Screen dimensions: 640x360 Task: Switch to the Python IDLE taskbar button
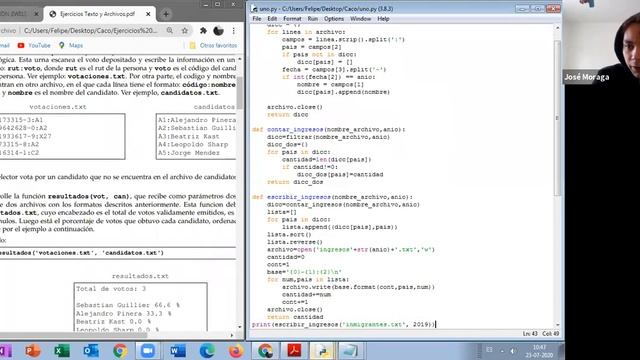coord(322,351)
